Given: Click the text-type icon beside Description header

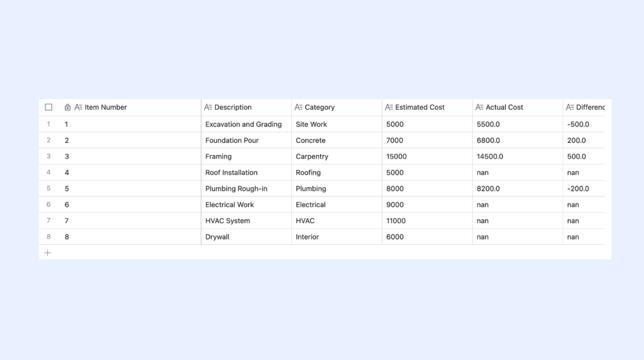Looking at the screenshot, I should [208, 107].
